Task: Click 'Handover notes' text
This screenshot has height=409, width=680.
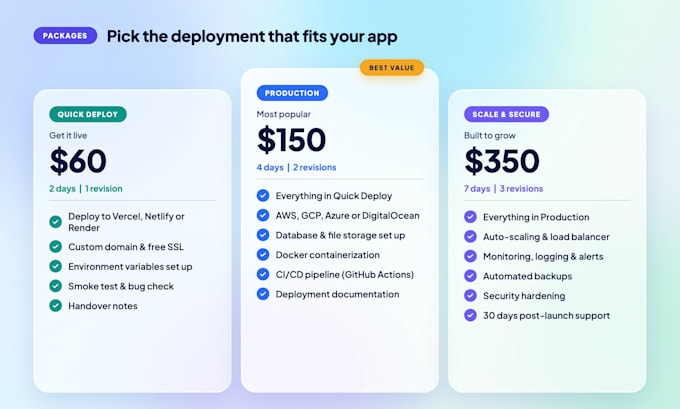Action: 103,306
